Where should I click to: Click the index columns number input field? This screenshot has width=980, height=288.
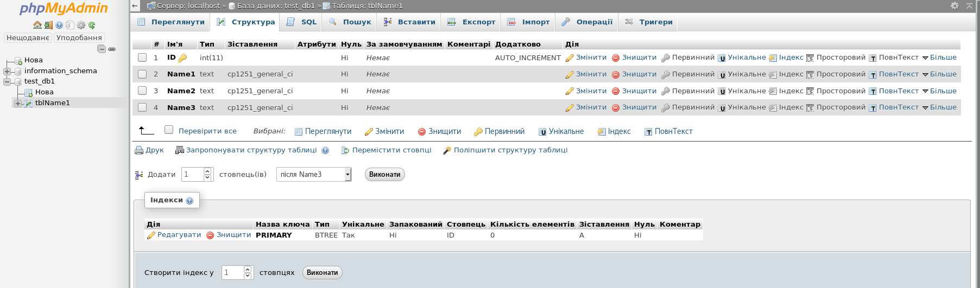coord(232,272)
